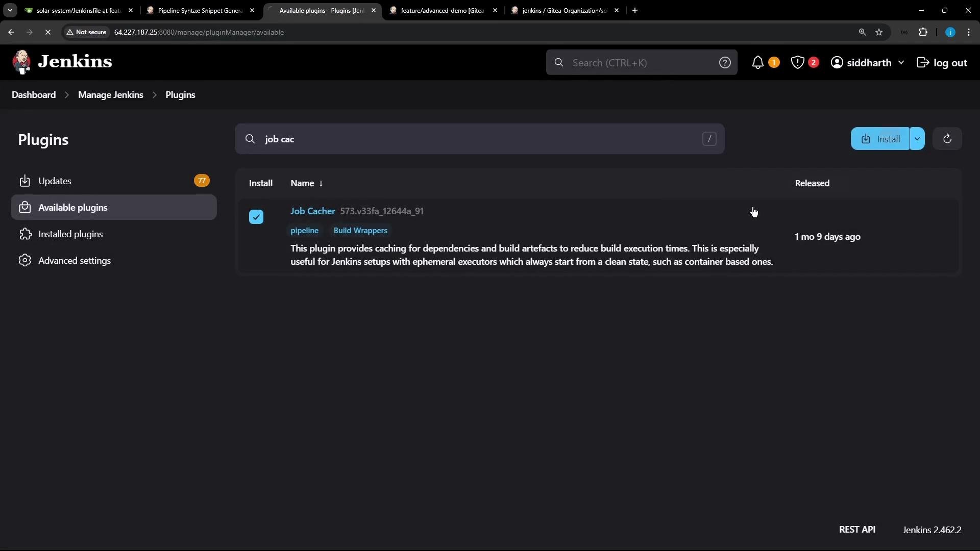This screenshot has width=980, height=551.
Task: Go to Manage Jenkins breadcrumb
Action: click(111, 95)
